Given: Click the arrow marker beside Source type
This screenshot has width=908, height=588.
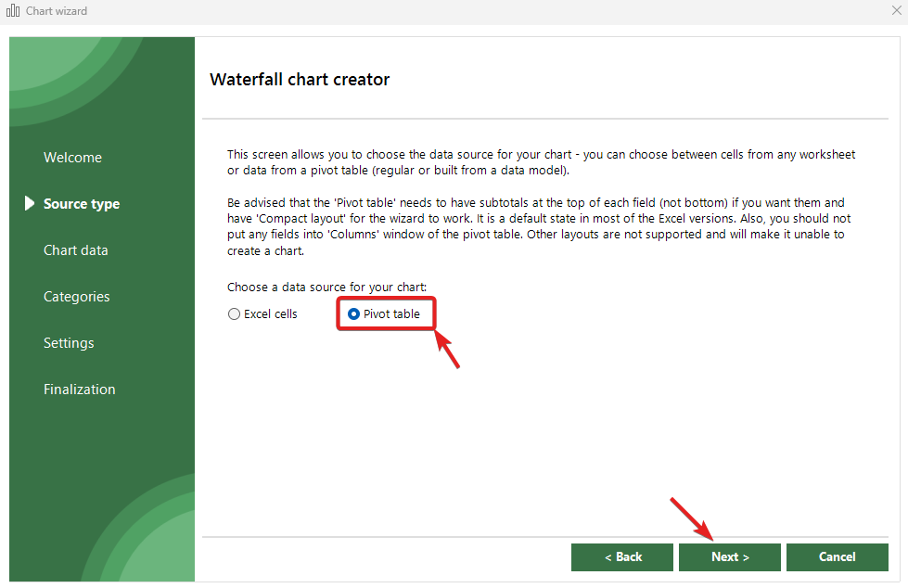Looking at the screenshot, I should pyautogui.click(x=30, y=203).
